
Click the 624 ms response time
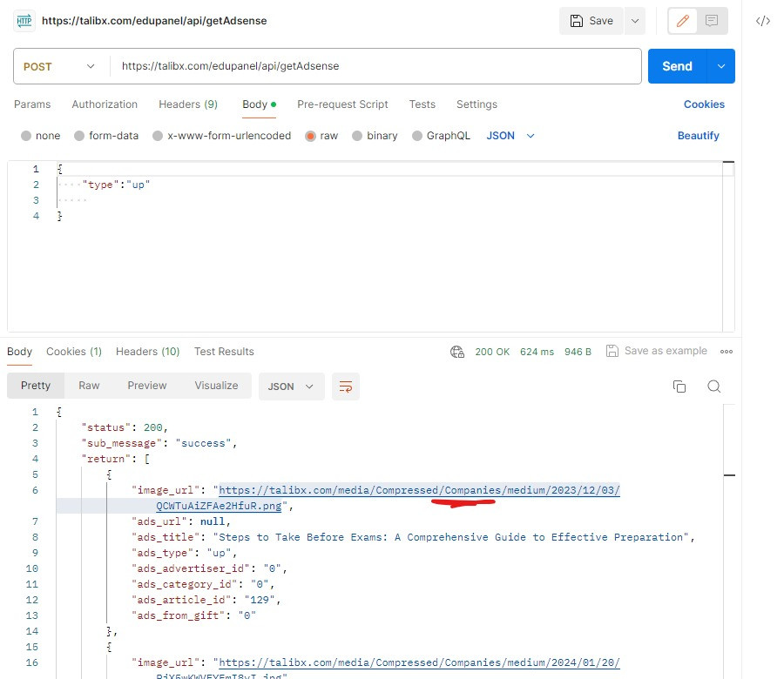tap(537, 352)
